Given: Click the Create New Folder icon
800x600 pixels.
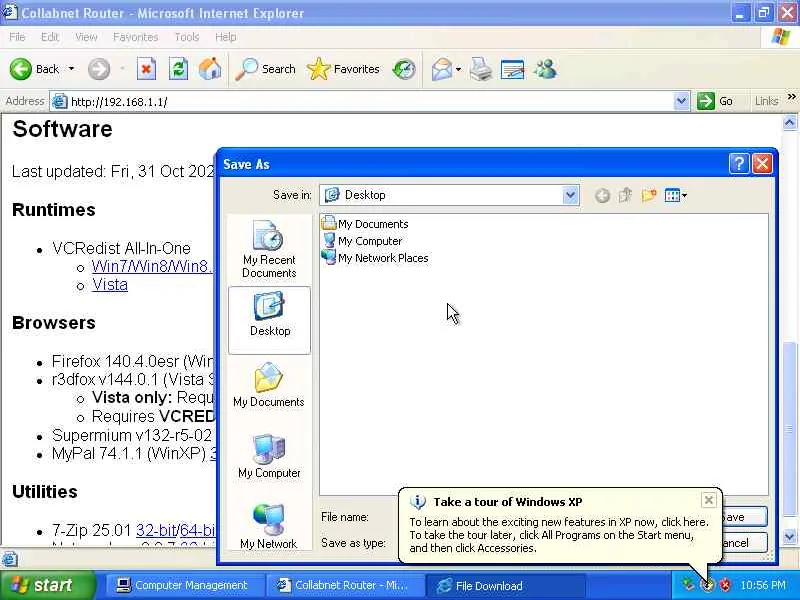Looking at the screenshot, I should [648, 195].
